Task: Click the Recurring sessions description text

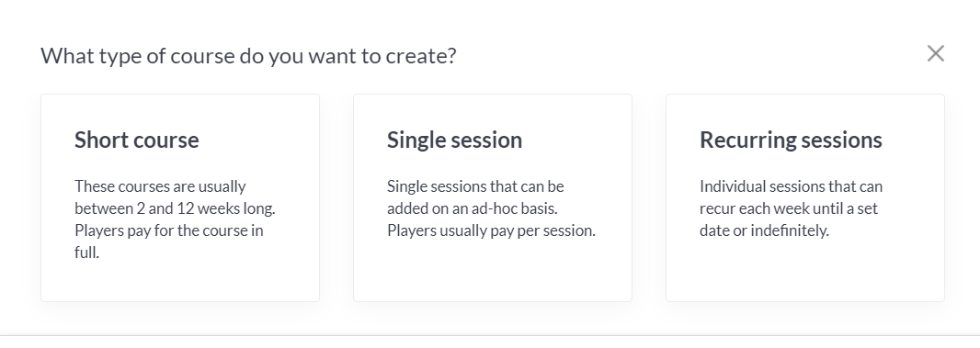Action: tap(792, 208)
